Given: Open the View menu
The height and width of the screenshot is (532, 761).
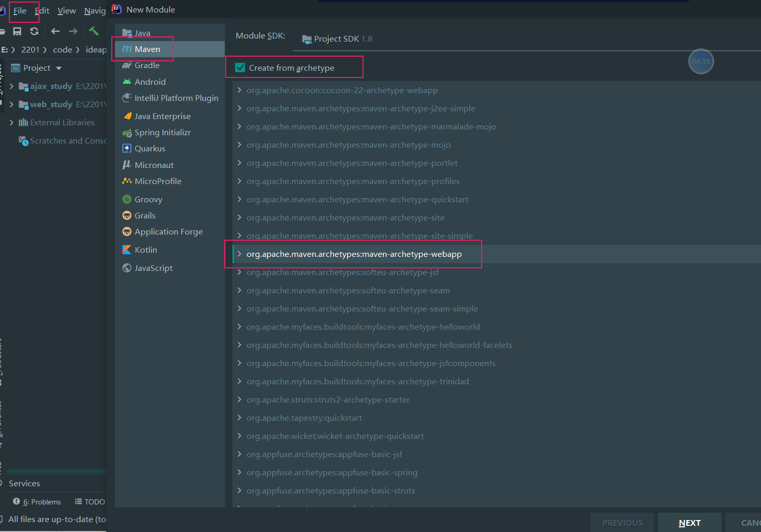Looking at the screenshot, I should pos(67,10).
